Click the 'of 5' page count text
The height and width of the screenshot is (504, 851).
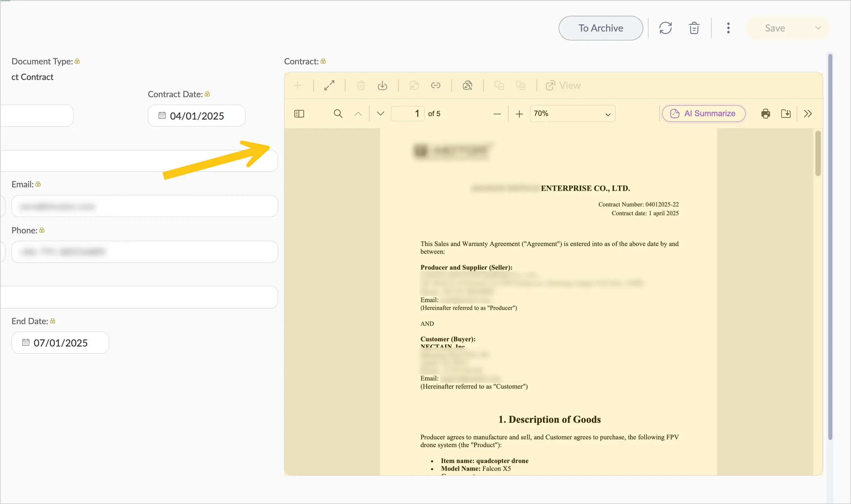click(x=434, y=113)
